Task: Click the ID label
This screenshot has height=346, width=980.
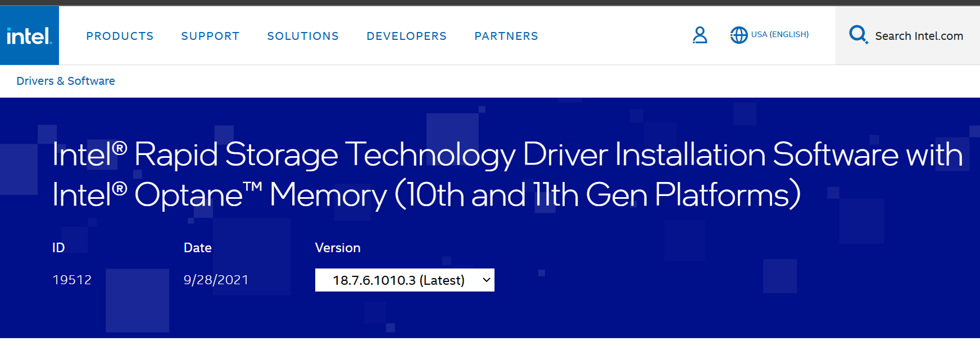Action: pyautogui.click(x=58, y=248)
